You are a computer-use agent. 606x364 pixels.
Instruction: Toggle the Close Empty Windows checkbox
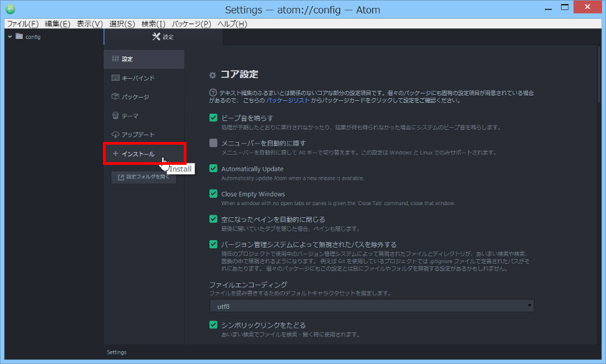coord(213,193)
